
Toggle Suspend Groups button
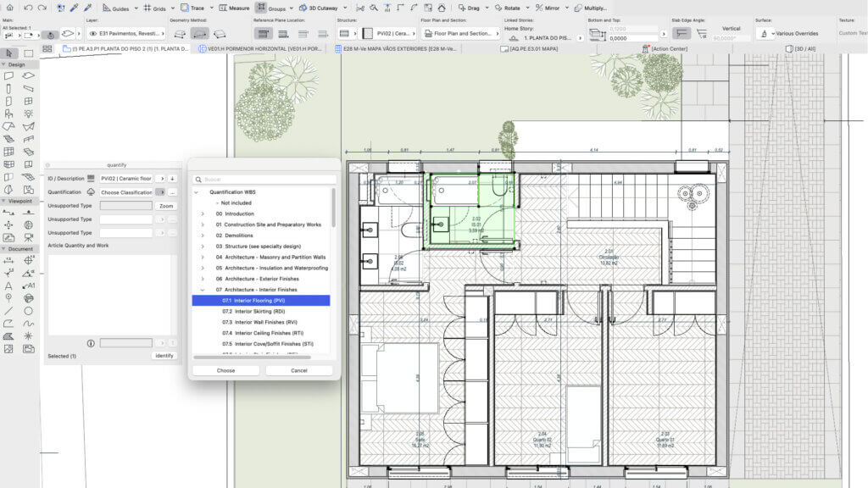(261, 7)
